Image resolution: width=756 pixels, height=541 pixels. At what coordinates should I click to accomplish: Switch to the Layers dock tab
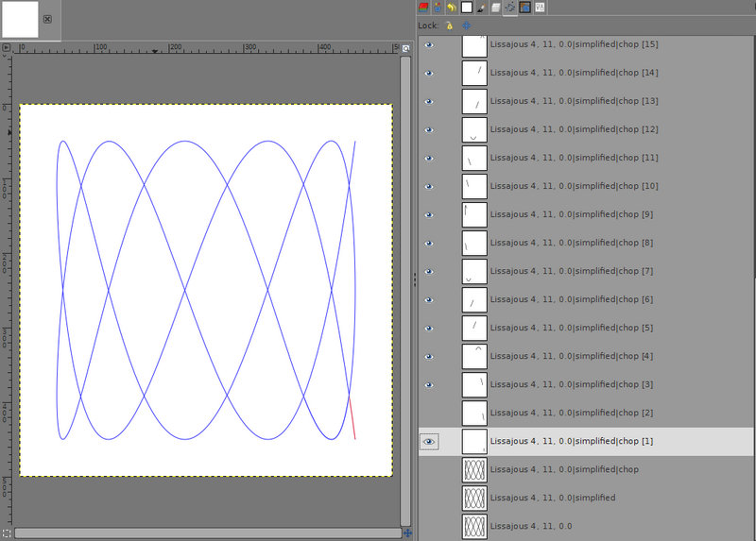[x=422, y=7]
